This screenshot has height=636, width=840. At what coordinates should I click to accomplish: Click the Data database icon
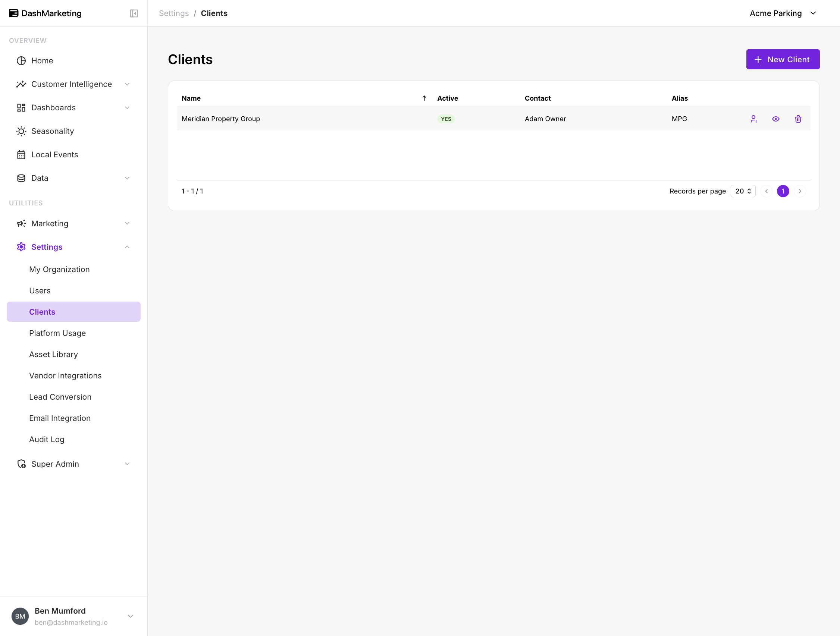[x=21, y=178]
